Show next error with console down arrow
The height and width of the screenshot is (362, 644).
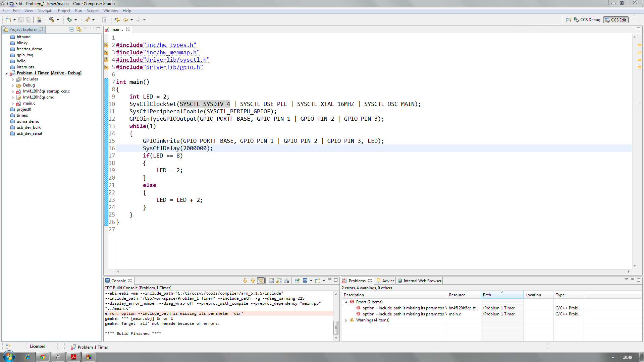pyautogui.click(x=245, y=281)
